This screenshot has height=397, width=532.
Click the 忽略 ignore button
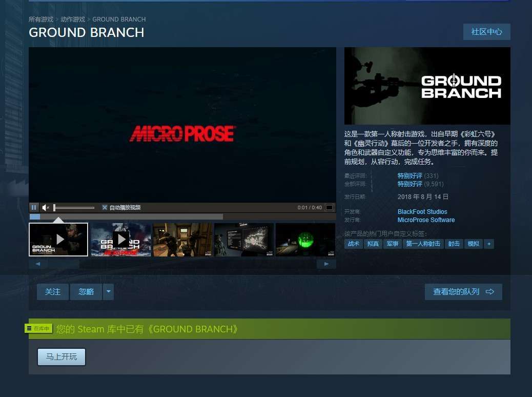tap(86, 292)
